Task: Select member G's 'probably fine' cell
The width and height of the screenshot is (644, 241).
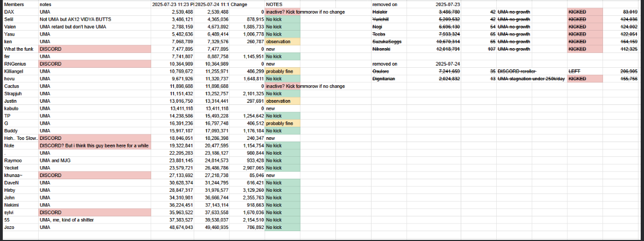Action: [282, 123]
